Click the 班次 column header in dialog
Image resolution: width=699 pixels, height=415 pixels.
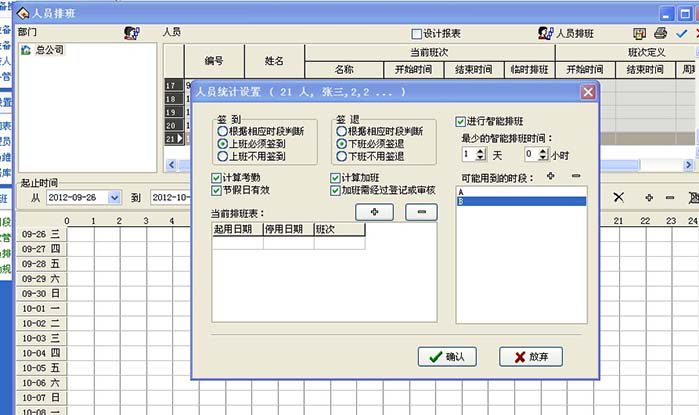tap(340, 229)
